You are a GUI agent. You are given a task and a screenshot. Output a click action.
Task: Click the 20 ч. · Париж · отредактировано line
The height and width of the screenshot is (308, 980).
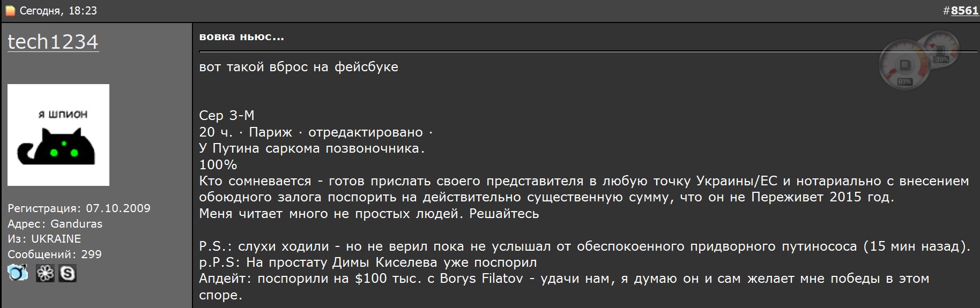[x=315, y=132]
